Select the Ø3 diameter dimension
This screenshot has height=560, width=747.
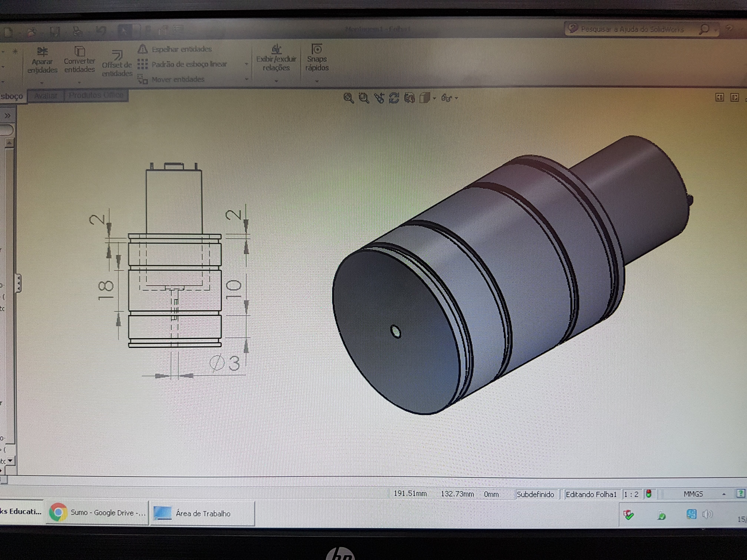225,363
